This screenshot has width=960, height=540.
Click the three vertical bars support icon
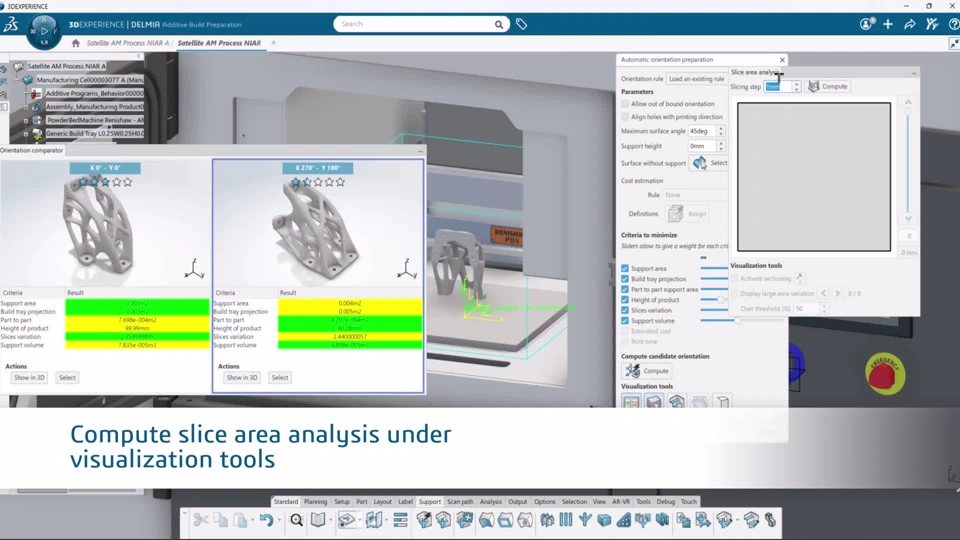566,520
